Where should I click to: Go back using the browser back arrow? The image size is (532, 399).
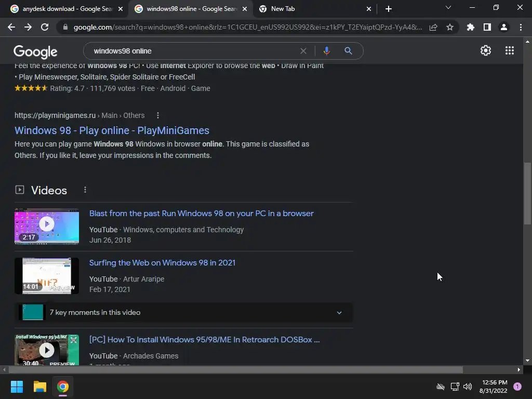[11, 27]
